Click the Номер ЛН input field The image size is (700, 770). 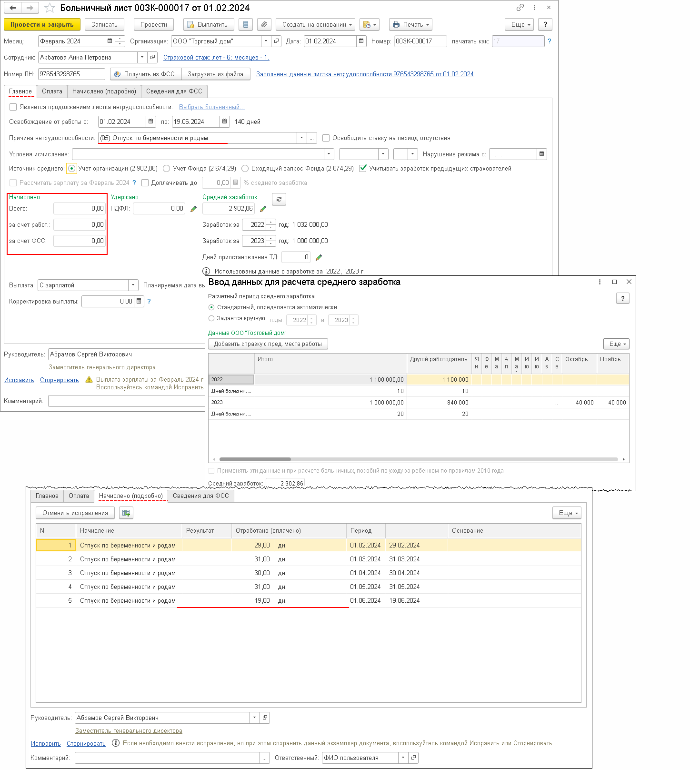click(x=71, y=74)
